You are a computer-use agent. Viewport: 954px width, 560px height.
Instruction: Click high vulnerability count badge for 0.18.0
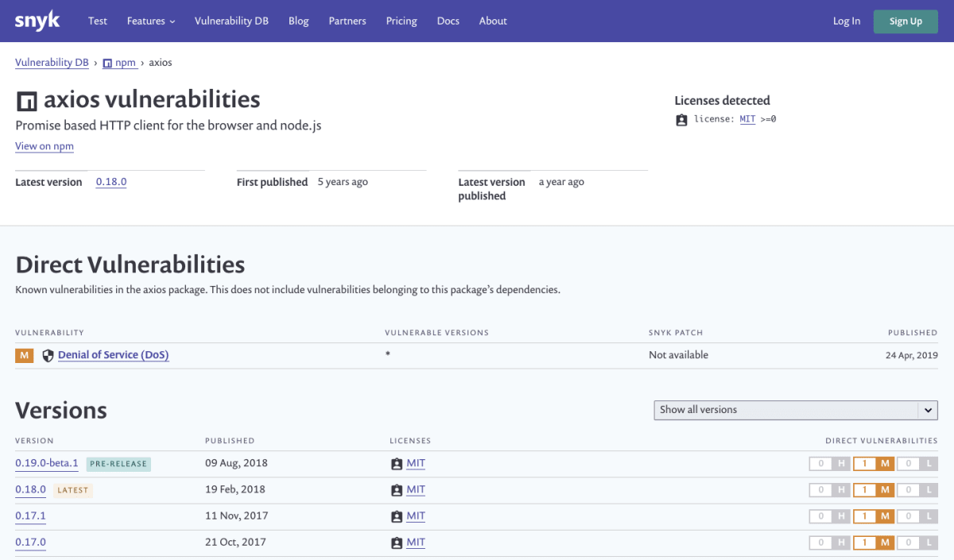coord(830,490)
